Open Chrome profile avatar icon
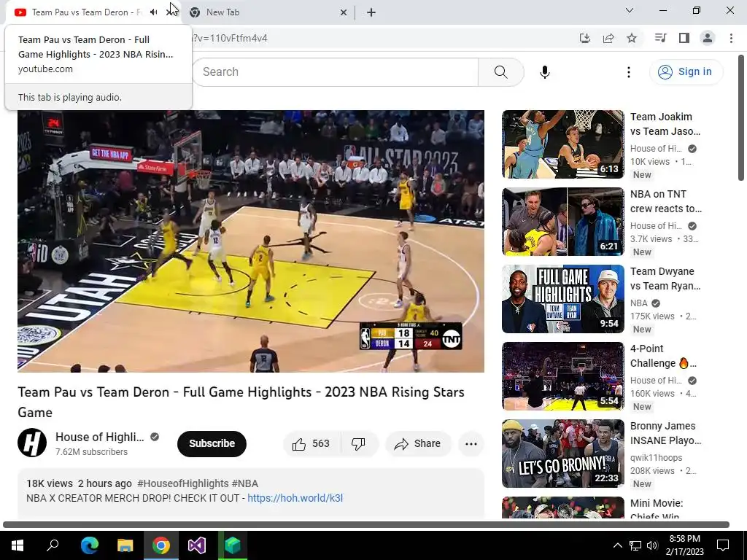The image size is (747, 560). point(708,38)
